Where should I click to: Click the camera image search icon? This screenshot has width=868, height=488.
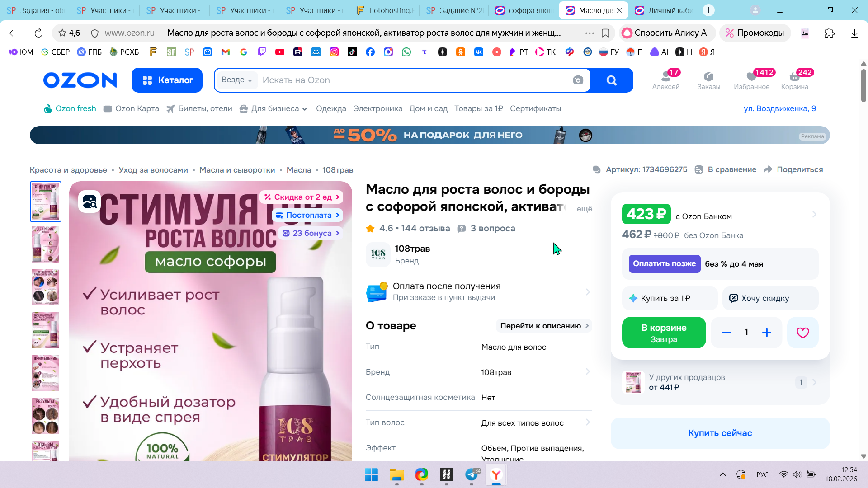coord(578,80)
